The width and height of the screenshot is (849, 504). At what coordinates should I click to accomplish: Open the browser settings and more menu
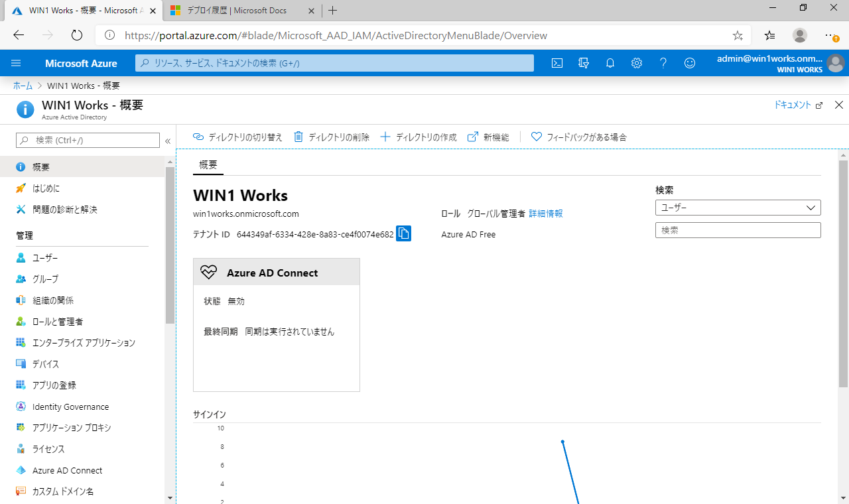[831, 35]
